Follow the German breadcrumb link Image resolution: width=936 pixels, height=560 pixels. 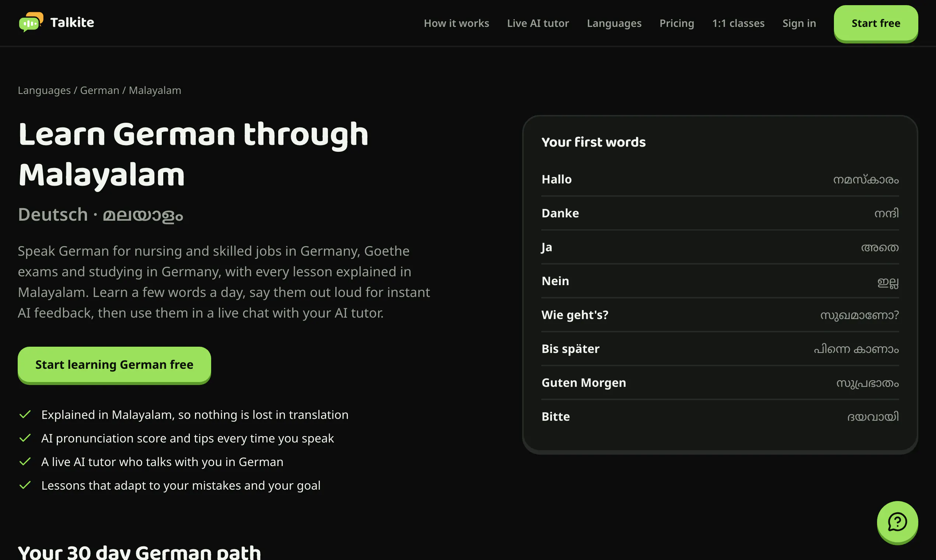[x=99, y=91]
